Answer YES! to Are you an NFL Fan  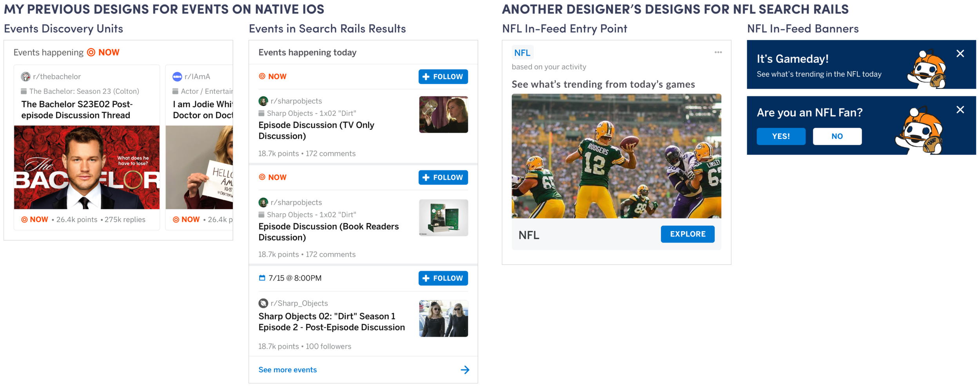pos(781,136)
